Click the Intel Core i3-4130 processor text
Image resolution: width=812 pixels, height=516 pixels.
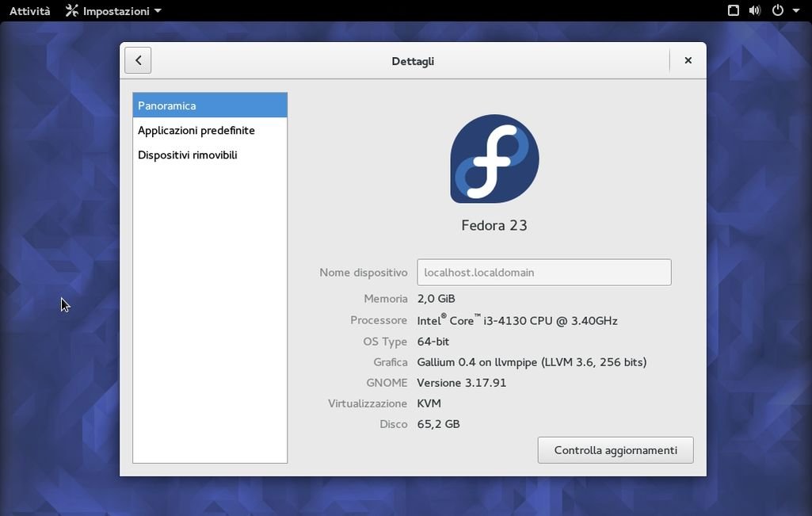[x=517, y=320]
